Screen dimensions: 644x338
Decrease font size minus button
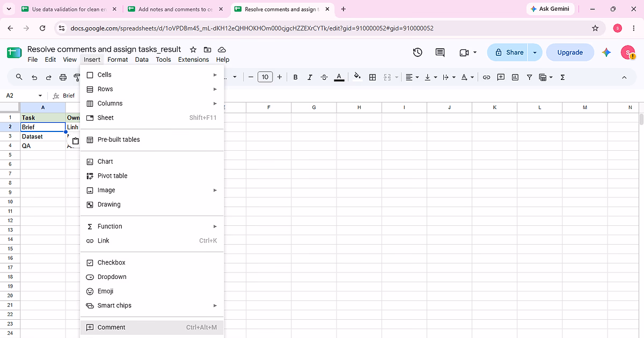(251, 77)
